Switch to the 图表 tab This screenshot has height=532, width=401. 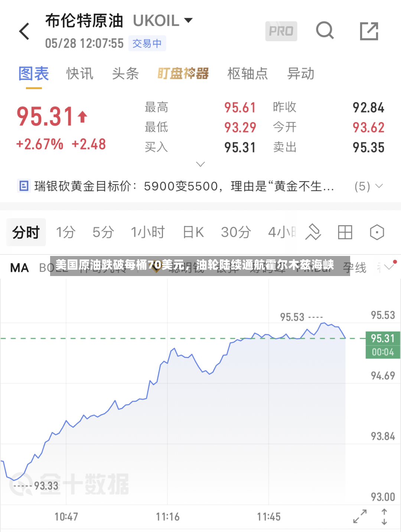pos(34,74)
